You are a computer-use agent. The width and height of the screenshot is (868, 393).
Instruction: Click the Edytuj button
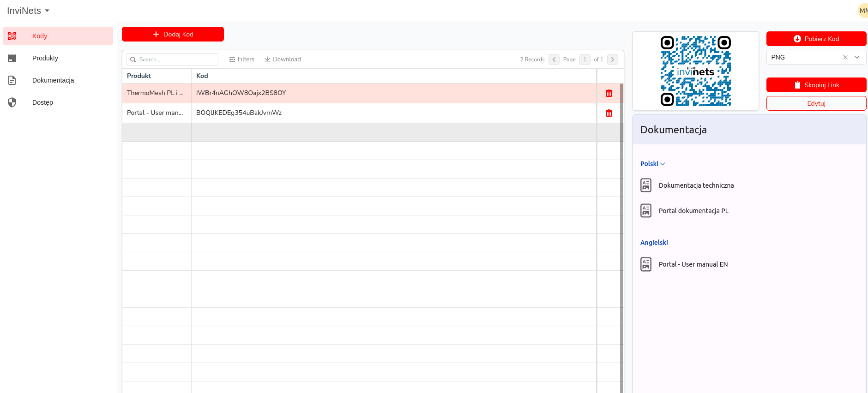(816, 103)
